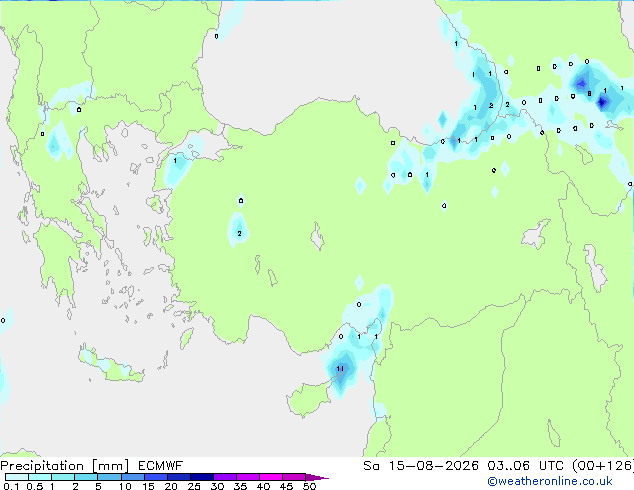The height and width of the screenshot is (490, 634).
Task: Pick the dark navy 25 mm legend swatch
Action: coord(202,477)
